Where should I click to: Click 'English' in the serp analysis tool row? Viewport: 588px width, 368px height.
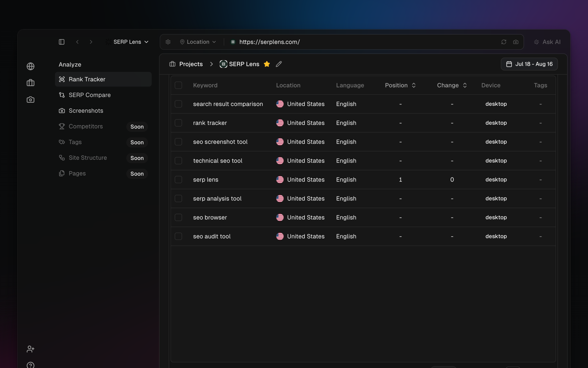tap(346, 198)
